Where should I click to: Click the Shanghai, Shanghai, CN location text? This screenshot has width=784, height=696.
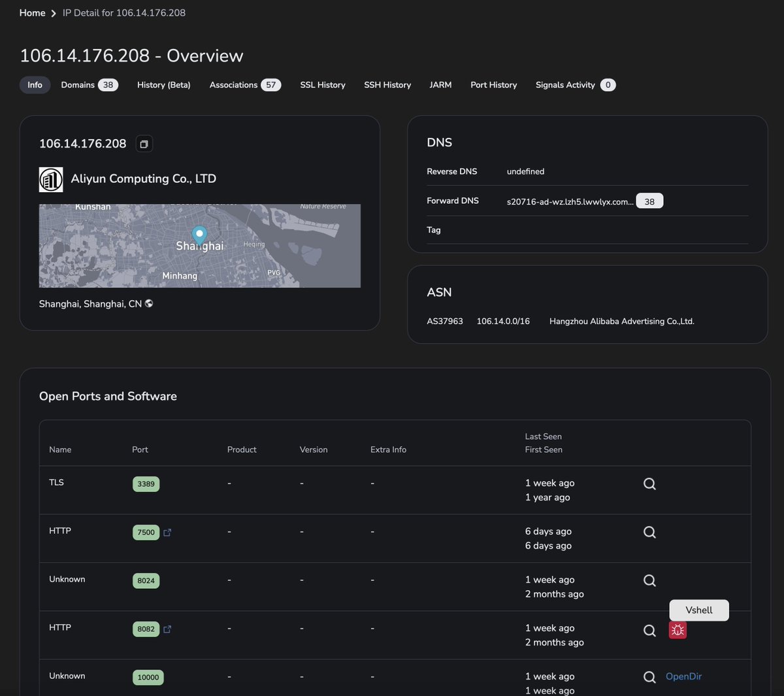pos(90,304)
